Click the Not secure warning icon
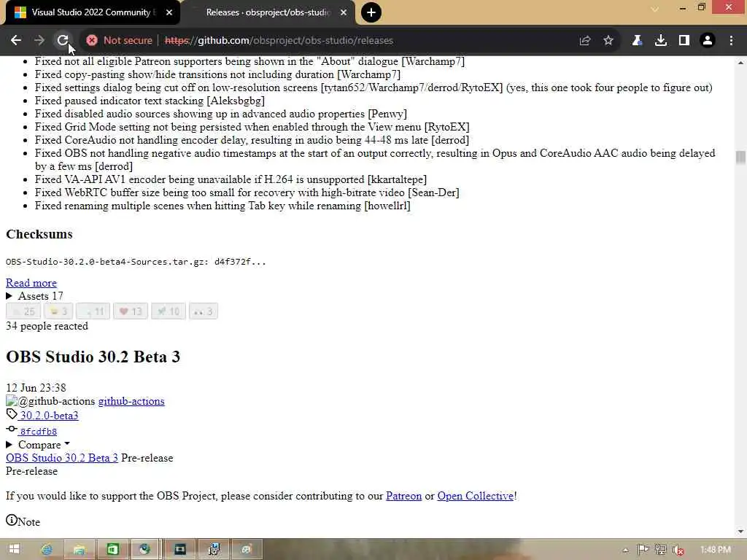This screenshot has width=747, height=560. coord(92,41)
